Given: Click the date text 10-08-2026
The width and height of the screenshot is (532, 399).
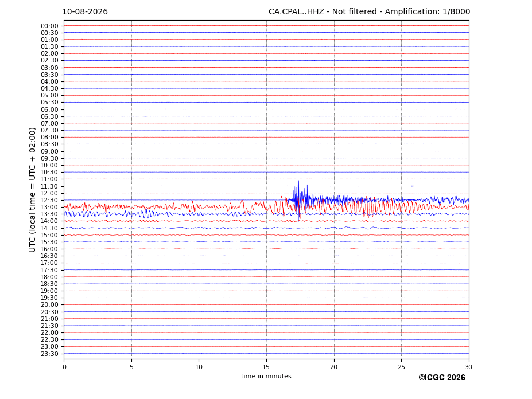Looking at the screenshot, I should tap(85, 12).
